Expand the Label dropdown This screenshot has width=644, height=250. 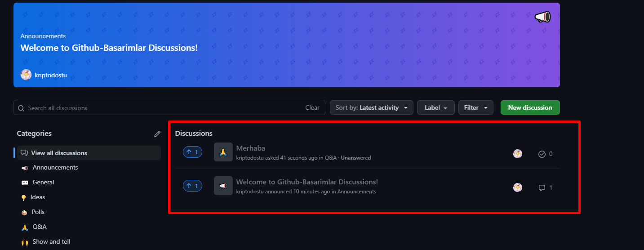435,107
